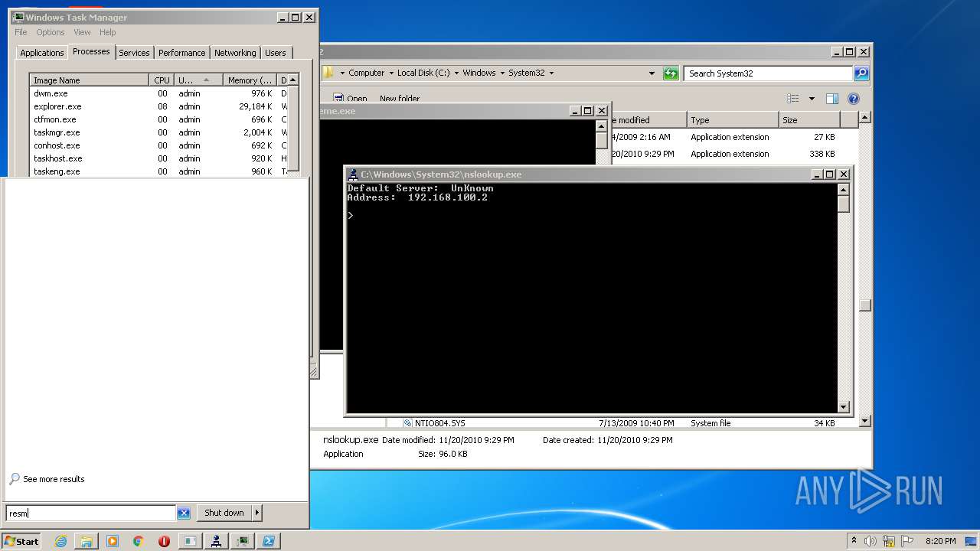980x551 pixels.
Task: Select the explorer.exe process row
Action: 159,106
